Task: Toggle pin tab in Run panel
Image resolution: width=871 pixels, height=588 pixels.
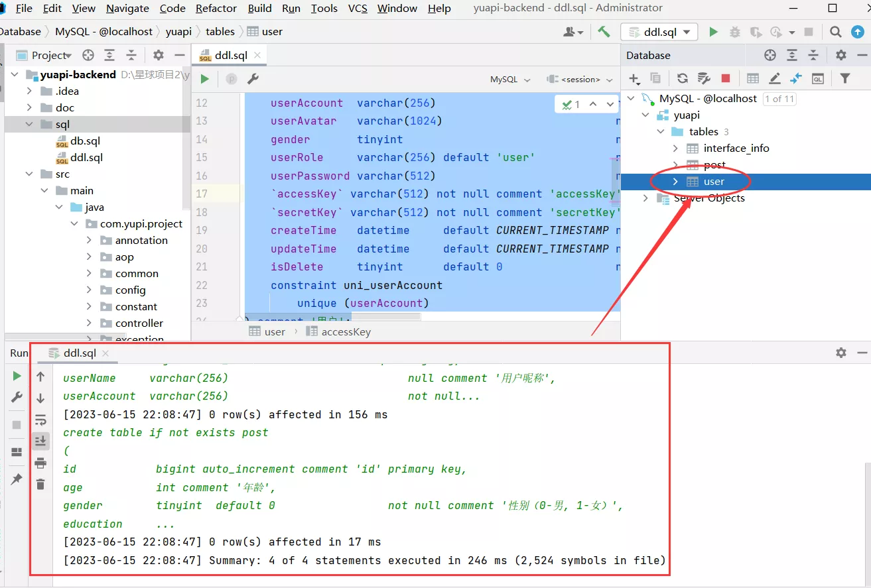Action: [x=17, y=479]
